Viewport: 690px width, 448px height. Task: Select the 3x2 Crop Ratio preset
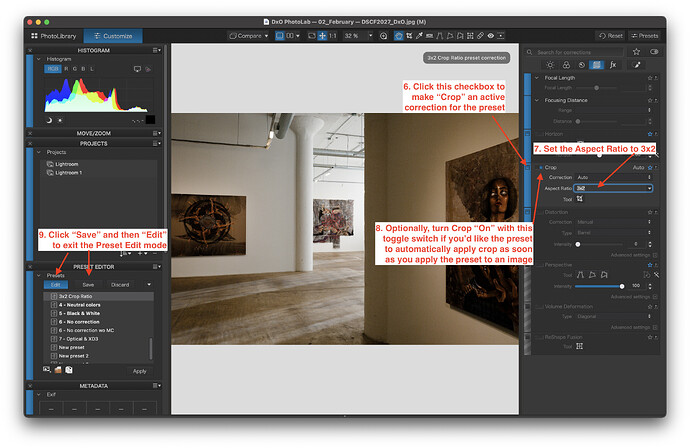click(x=99, y=296)
